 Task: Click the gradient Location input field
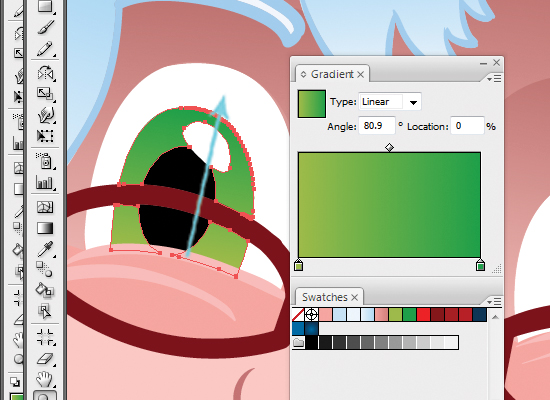(x=467, y=126)
